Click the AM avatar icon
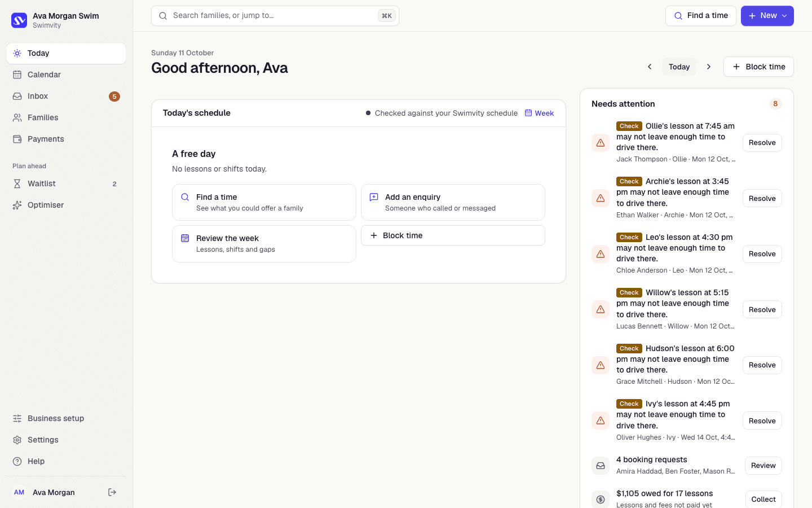 [x=19, y=492]
